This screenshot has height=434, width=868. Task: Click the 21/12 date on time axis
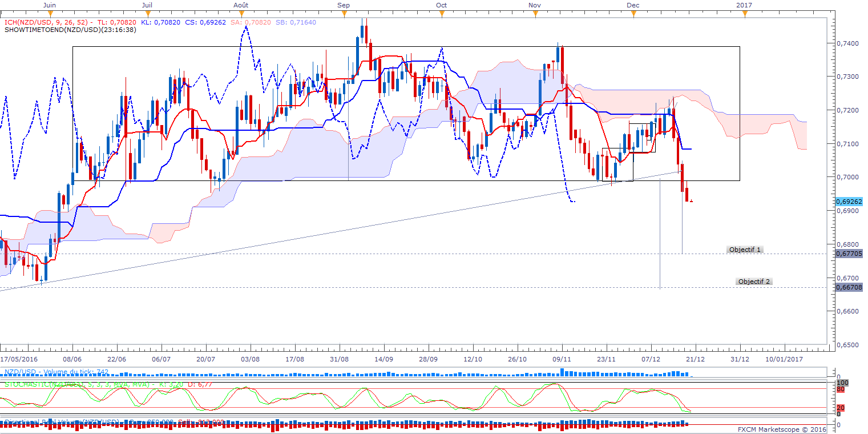695,360
